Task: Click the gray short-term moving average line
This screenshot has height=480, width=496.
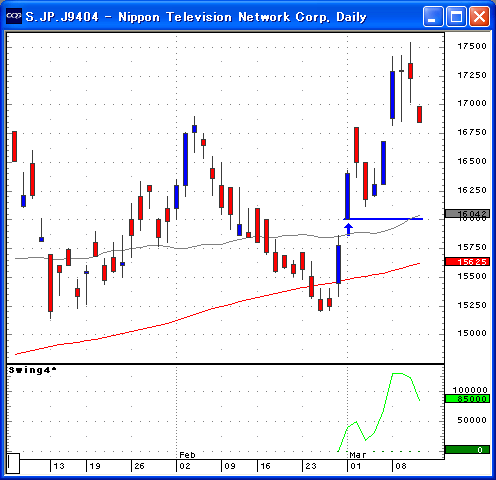Action: click(217, 245)
